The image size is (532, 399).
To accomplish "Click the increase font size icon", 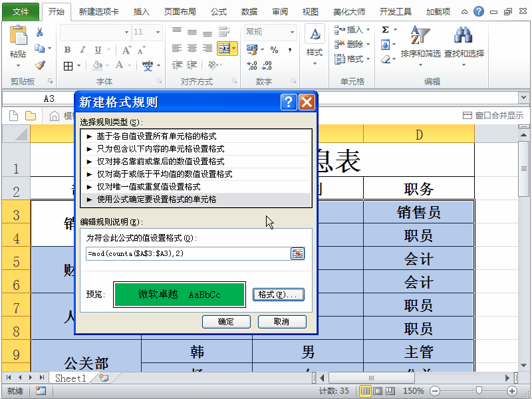I will pos(126,51).
